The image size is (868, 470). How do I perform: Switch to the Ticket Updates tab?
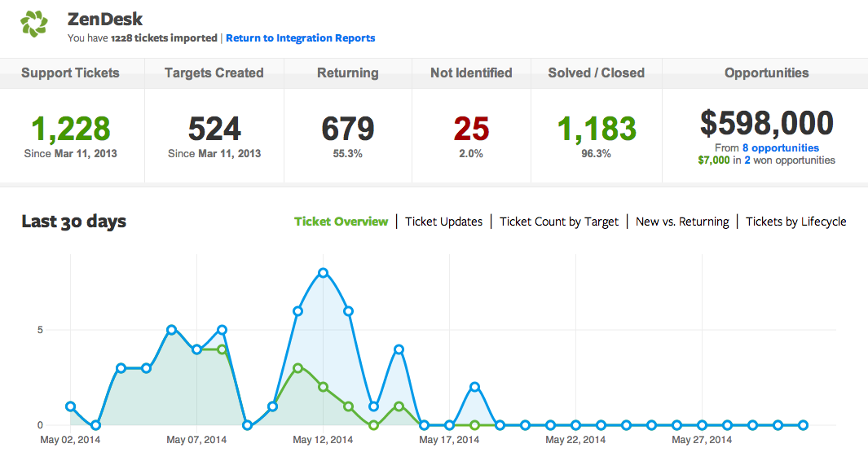[444, 222]
